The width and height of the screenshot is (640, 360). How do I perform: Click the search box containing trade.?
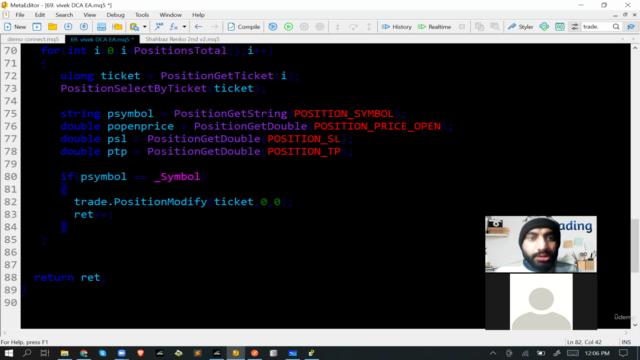(x=596, y=27)
